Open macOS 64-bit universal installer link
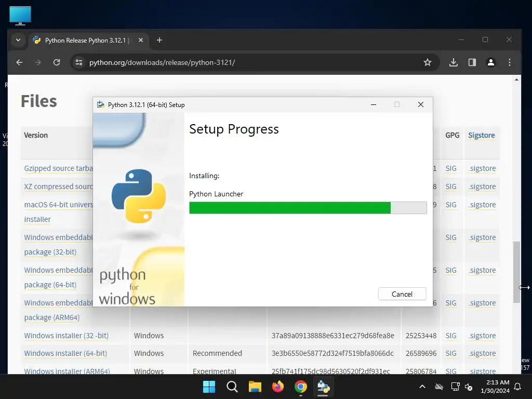The height and width of the screenshot is (399, 532). coord(58,212)
